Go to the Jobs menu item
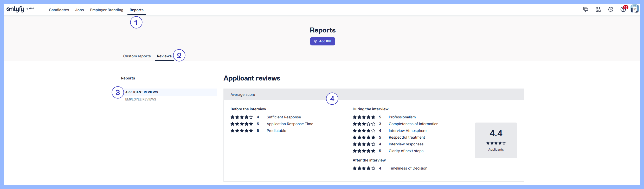This screenshot has height=189, width=644. click(x=80, y=10)
